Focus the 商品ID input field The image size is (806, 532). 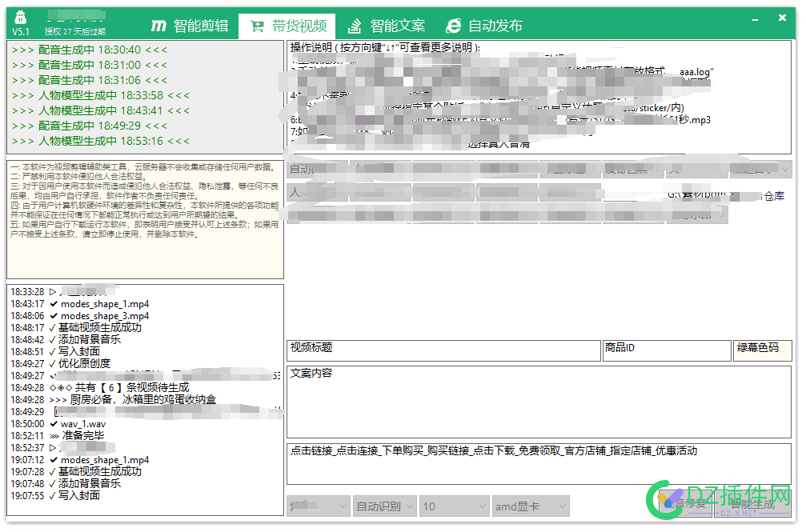pos(667,350)
